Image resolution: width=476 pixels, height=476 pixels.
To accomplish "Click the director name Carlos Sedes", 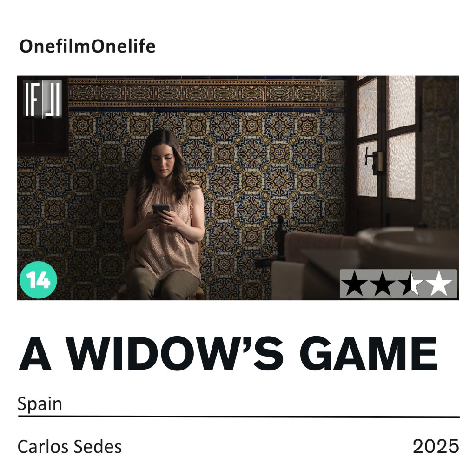I will tap(70, 447).
